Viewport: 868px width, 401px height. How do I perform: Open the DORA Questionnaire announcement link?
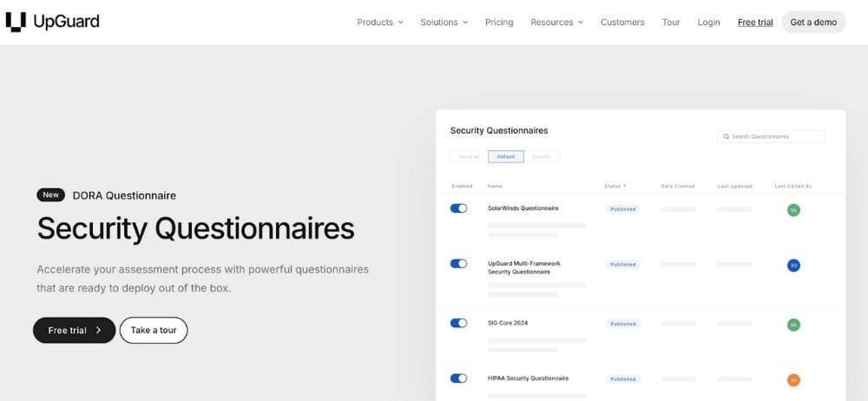click(124, 195)
